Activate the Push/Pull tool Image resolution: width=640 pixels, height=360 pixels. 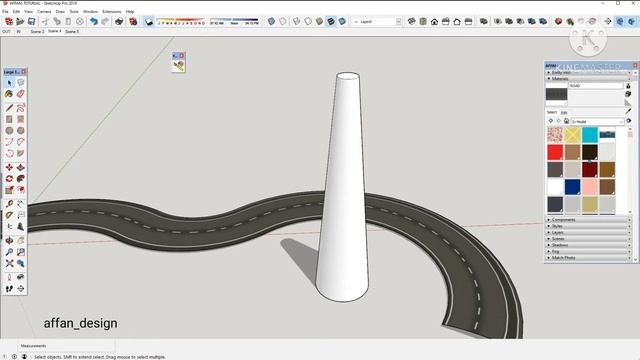[21, 167]
